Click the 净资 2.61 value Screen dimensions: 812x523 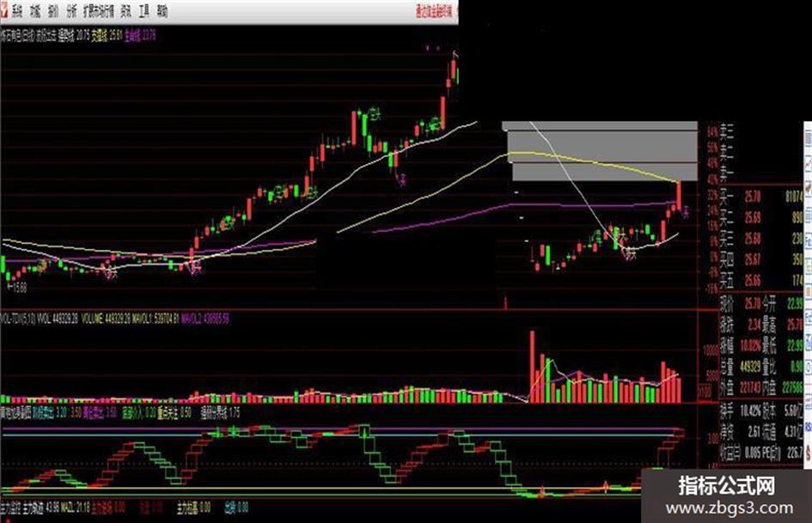pos(754,431)
